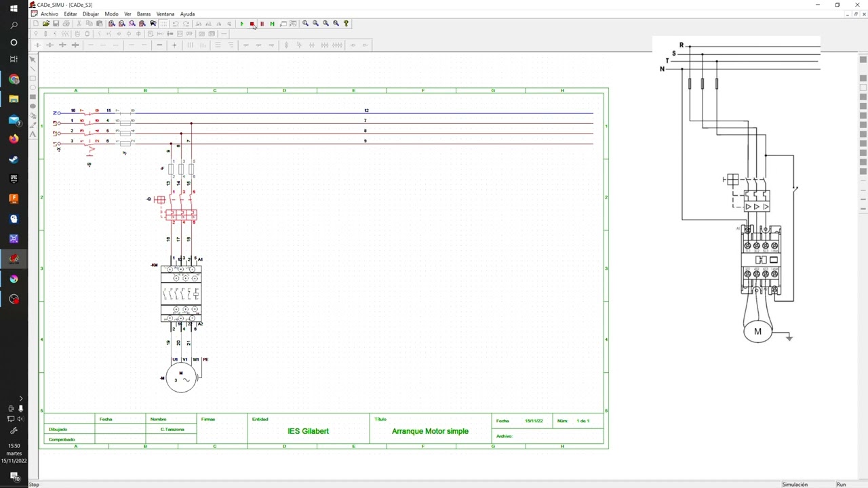Click the motor M in right wiring picture

(x=757, y=331)
